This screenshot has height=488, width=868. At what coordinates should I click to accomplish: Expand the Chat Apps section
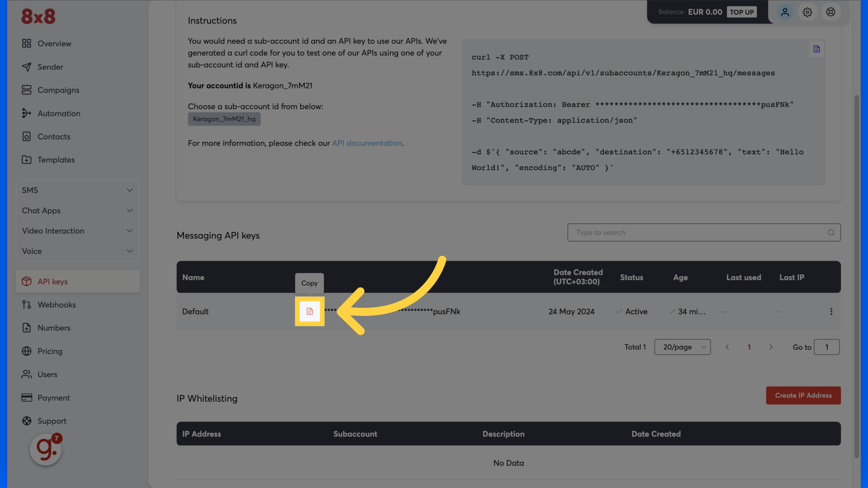[x=78, y=211]
